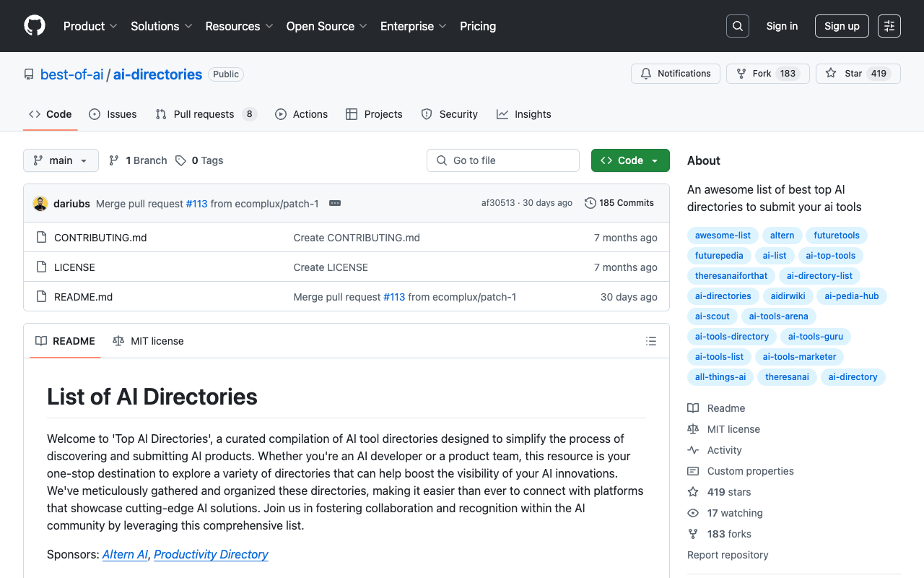The width and height of the screenshot is (924, 578).
Task: Open commit hash af30513
Action: (x=498, y=203)
